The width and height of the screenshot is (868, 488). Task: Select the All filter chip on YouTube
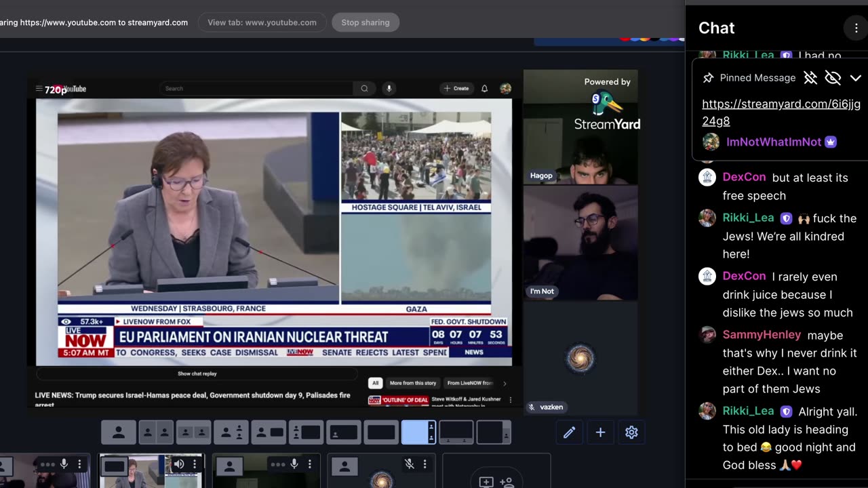(x=375, y=383)
